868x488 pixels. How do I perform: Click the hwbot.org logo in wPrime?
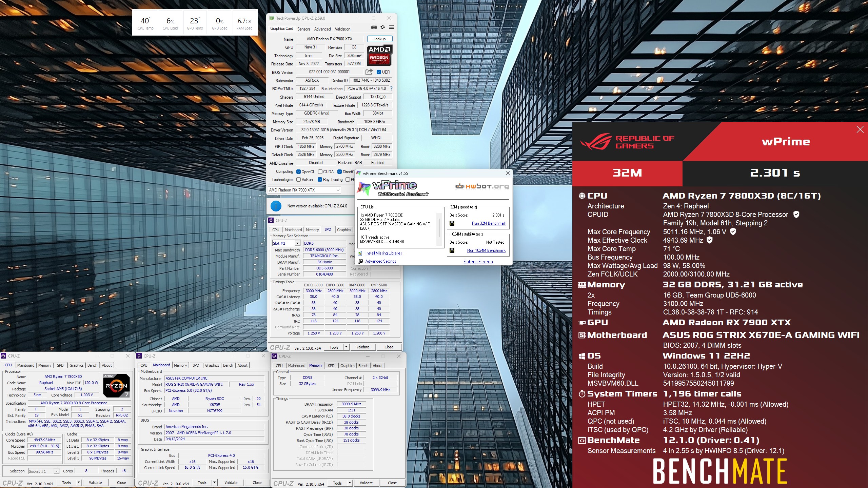[x=482, y=186]
